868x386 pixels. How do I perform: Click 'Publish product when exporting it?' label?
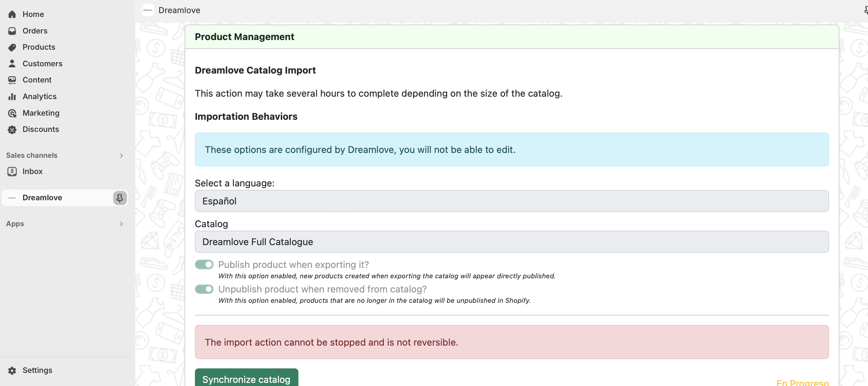[294, 264]
